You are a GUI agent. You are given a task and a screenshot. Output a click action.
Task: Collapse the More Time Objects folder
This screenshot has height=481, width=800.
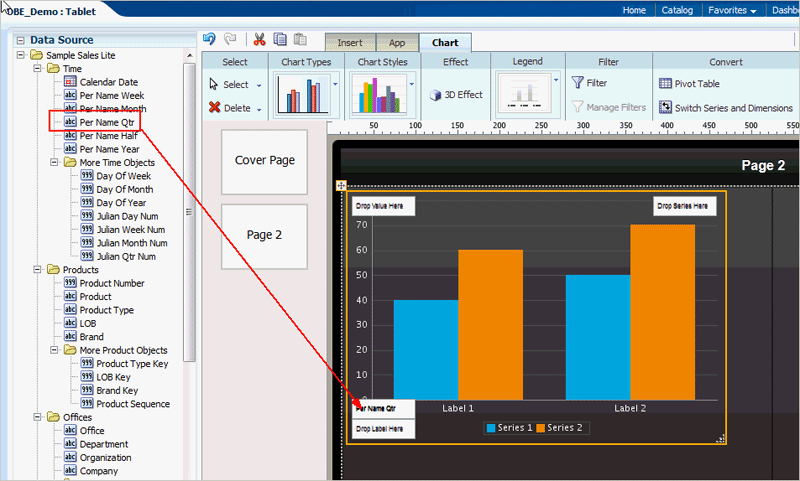(54, 162)
